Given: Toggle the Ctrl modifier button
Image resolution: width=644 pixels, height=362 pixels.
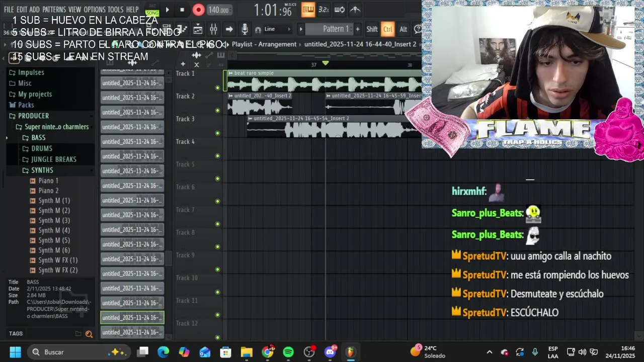Looking at the screenshot, I should [387, 29].
